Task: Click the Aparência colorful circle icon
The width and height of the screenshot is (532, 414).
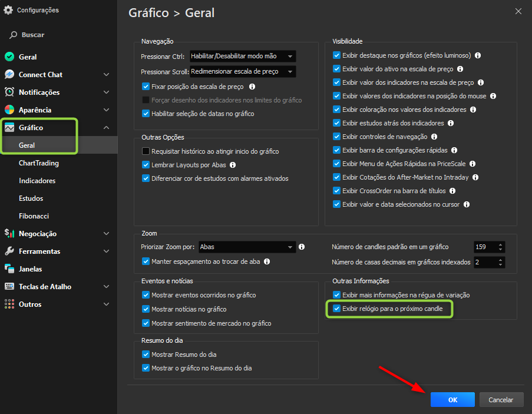Action: pyautogui.click(x=9, y=110)
